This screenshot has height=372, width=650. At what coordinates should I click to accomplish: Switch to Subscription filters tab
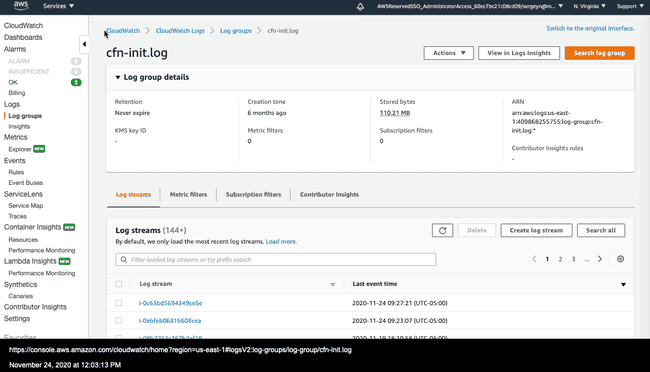click(x=253, y=195)
